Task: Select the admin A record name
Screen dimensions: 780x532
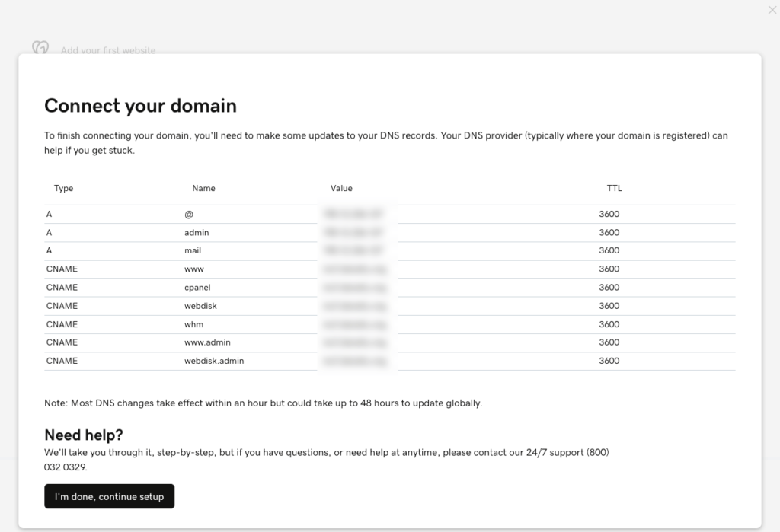Action: pos(197,232)
